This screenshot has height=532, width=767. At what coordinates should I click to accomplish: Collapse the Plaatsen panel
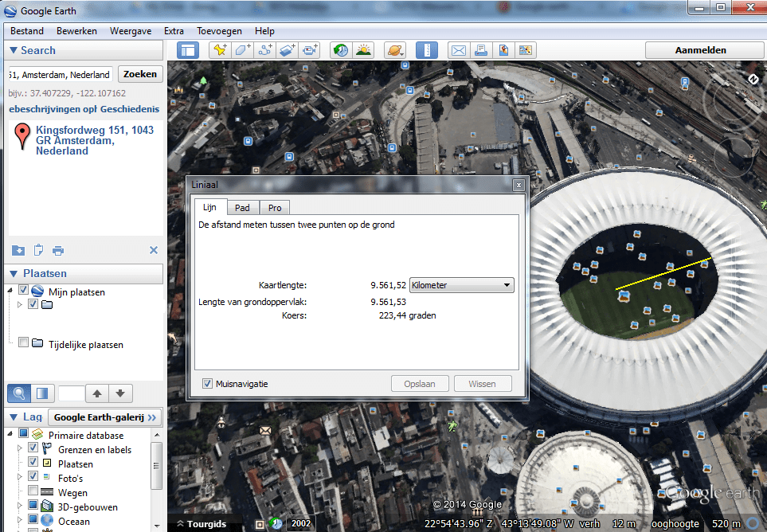pyautogui.click(x=14, y=273)
